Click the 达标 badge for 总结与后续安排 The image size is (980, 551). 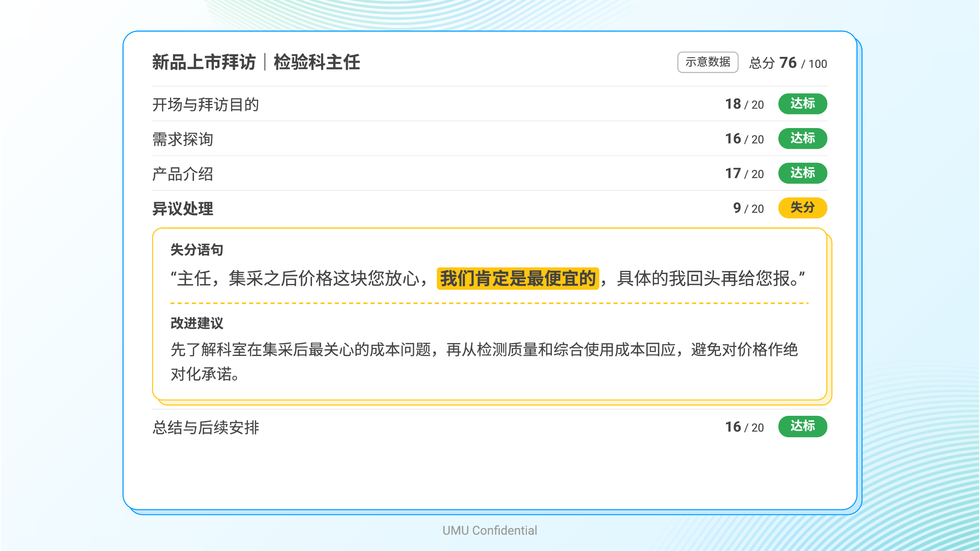[803, 426]
